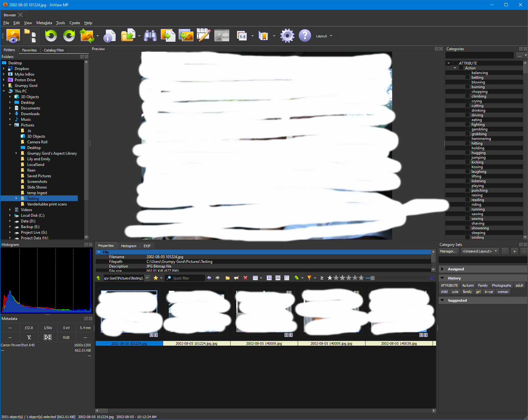The width and height of the screenshot is (528, 420).
Task: Switch to the EXIF tab
Action: coord(147,246)
